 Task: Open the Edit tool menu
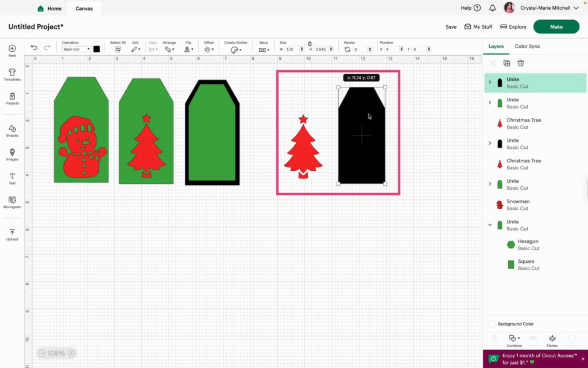coord(136,49)
